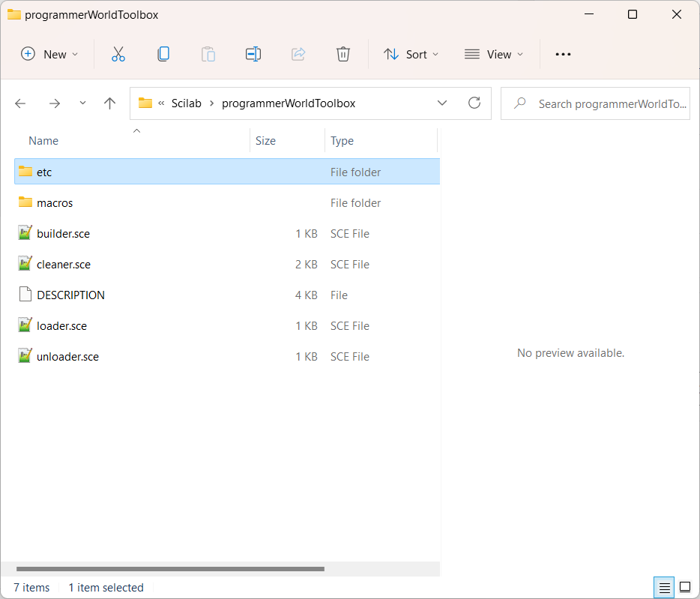Image resolution: width=700 pixels, height=599 pixels.
Task: Select the builder.sce file name
Action: click(x=64, y=234)
